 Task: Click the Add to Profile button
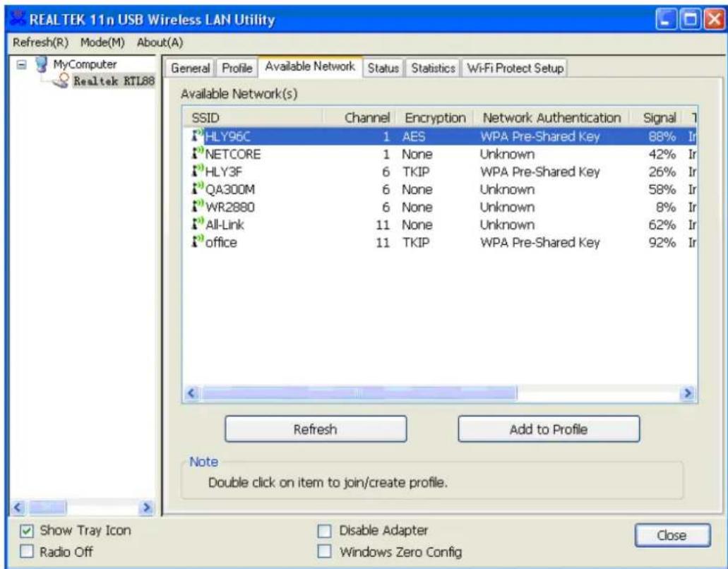pos(549,429)
